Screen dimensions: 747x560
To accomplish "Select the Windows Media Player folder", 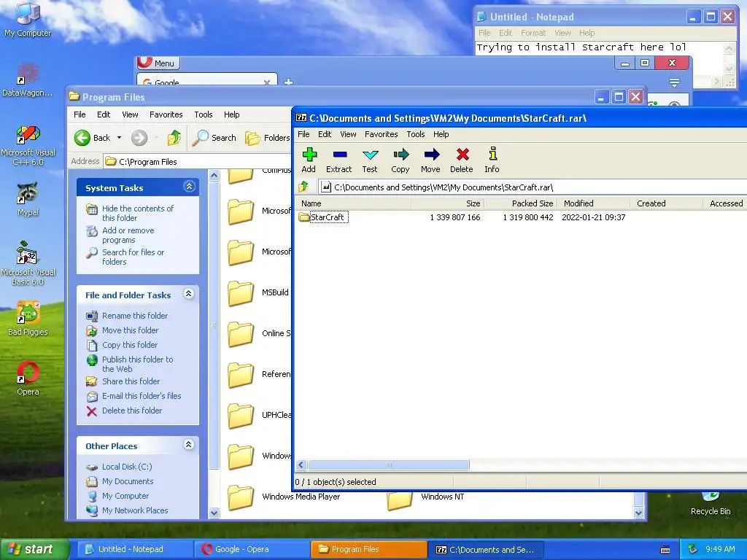I will [x=284, y=497].
